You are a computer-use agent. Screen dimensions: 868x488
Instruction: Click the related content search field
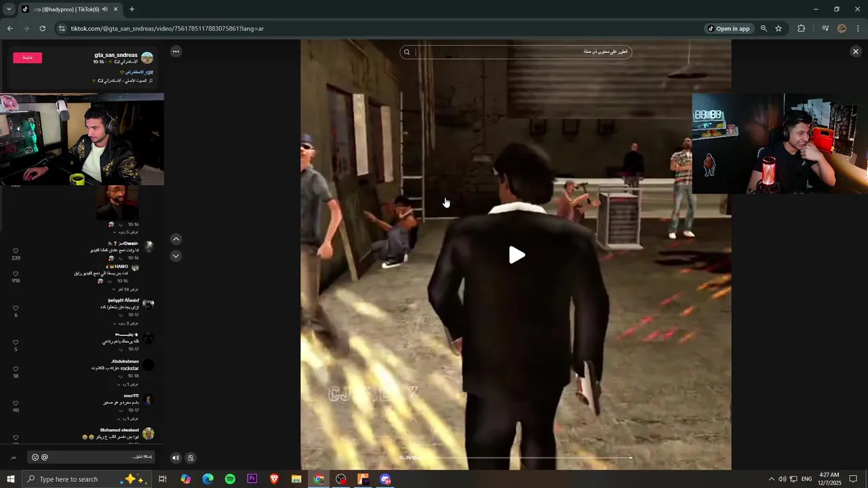coord(516,52)
